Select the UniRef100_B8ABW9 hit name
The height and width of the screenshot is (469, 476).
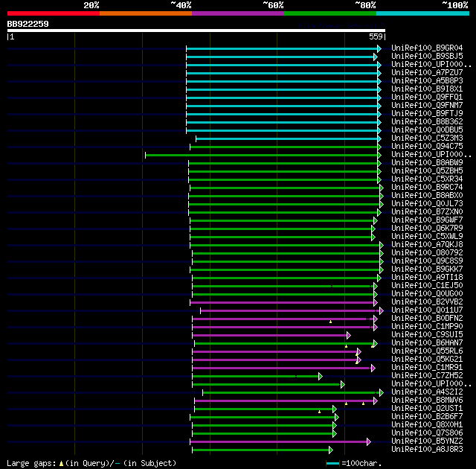[427, 163]
